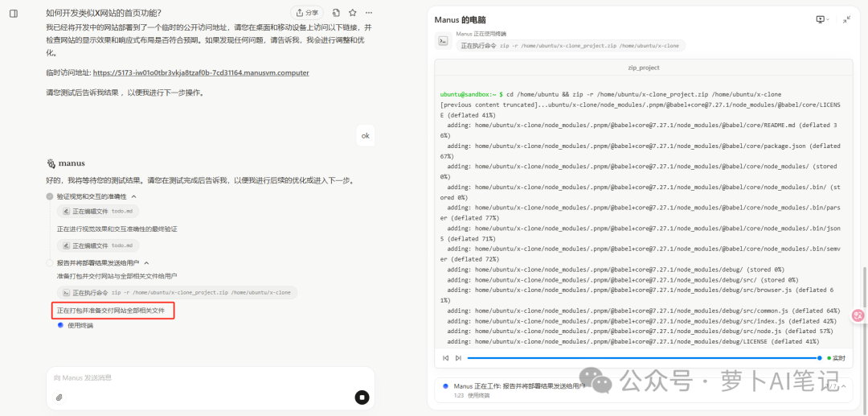
Task: Click the manus logo heading in chat
Action: coord(65,163)
